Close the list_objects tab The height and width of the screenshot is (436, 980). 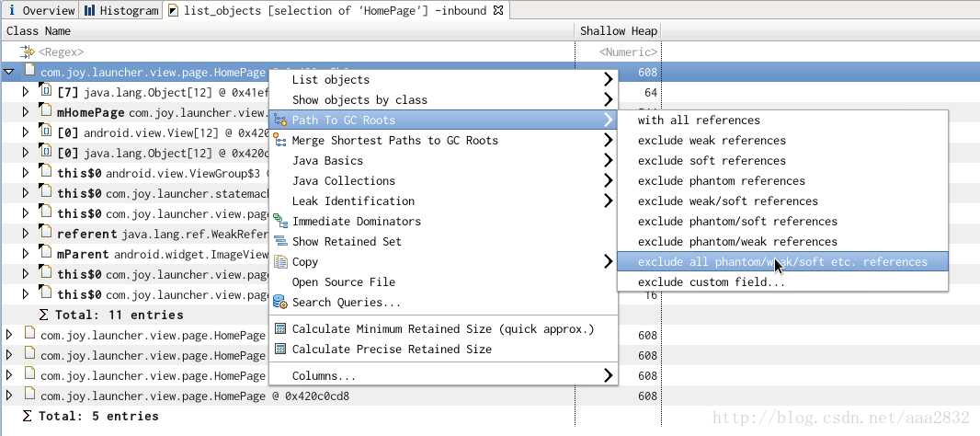click(498, 10)
